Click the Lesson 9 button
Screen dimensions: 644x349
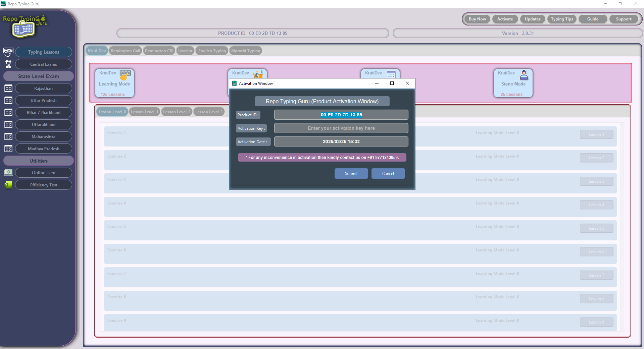coord(596,322)
